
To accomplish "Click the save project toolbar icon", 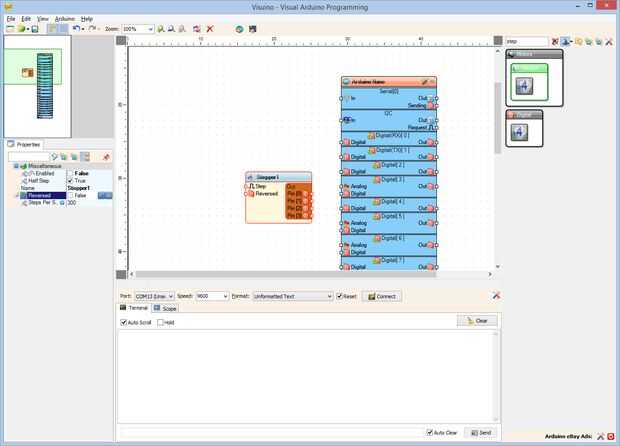I will coord(35,29).
